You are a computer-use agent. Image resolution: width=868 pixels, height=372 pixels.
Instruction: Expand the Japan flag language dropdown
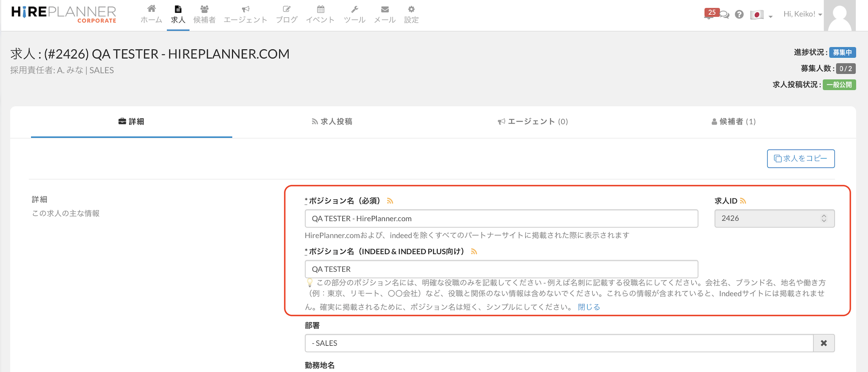click(x=761, y=15)
